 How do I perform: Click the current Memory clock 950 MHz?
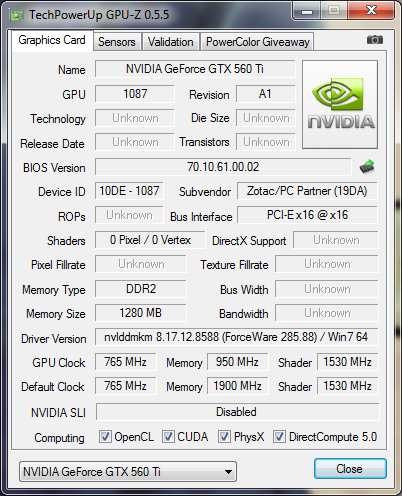point(237,362)
